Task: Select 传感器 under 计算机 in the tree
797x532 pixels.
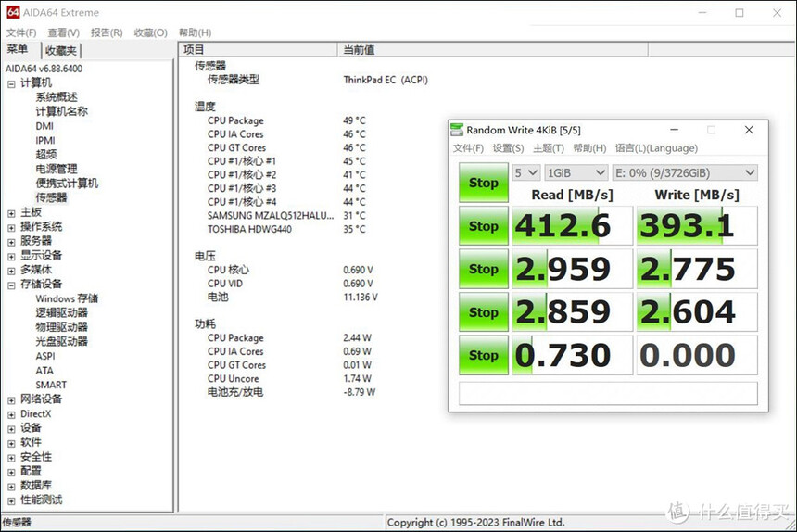Action: [51, 197]
